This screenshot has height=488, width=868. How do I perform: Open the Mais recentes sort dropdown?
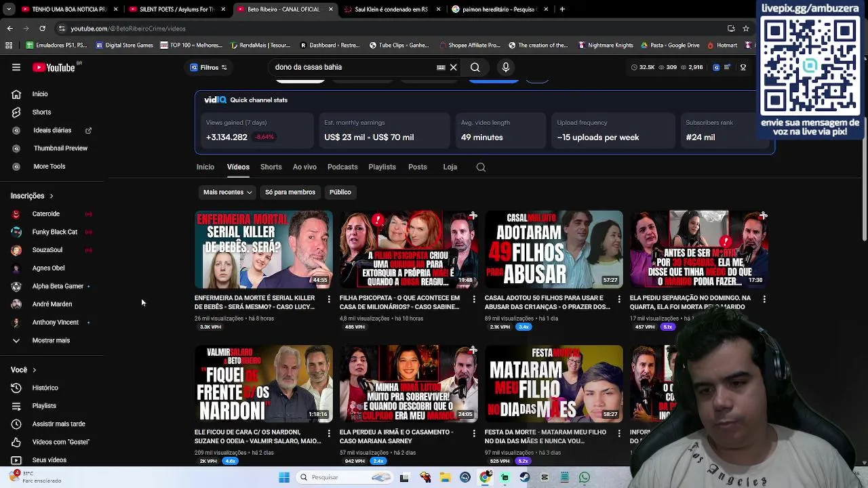click(x=228, y=192)
